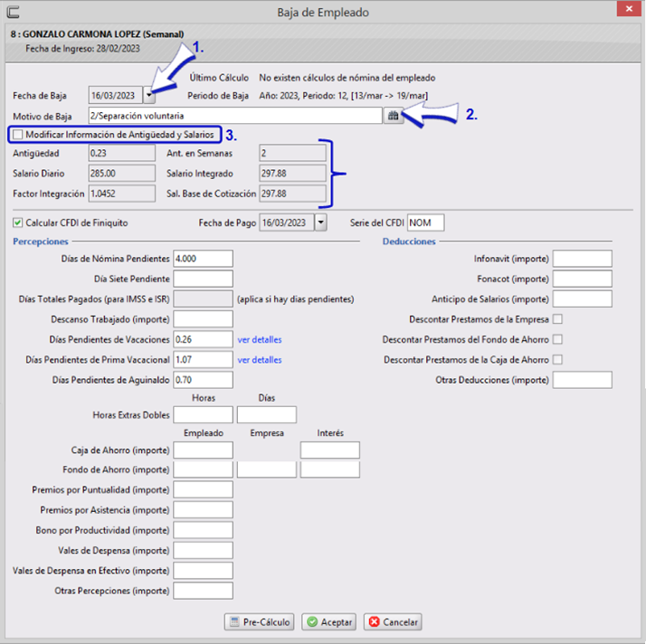Click the Fecha de Baja date field

pos(116,96)
